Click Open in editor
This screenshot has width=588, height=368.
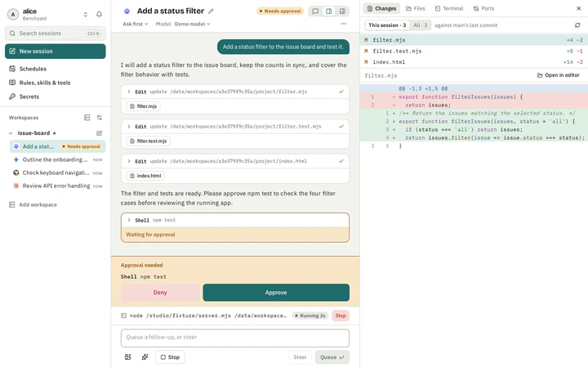pyautogui.click(x=559, y=75)
